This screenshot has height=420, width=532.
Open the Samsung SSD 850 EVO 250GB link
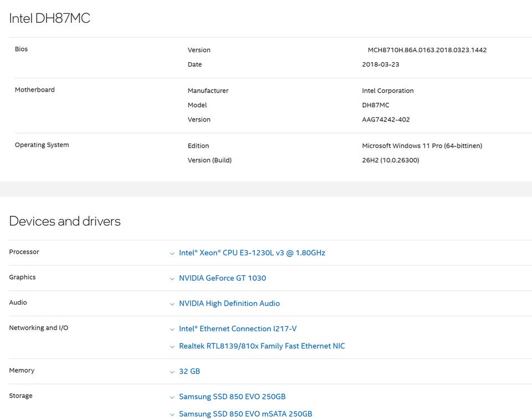click(232, 397)
